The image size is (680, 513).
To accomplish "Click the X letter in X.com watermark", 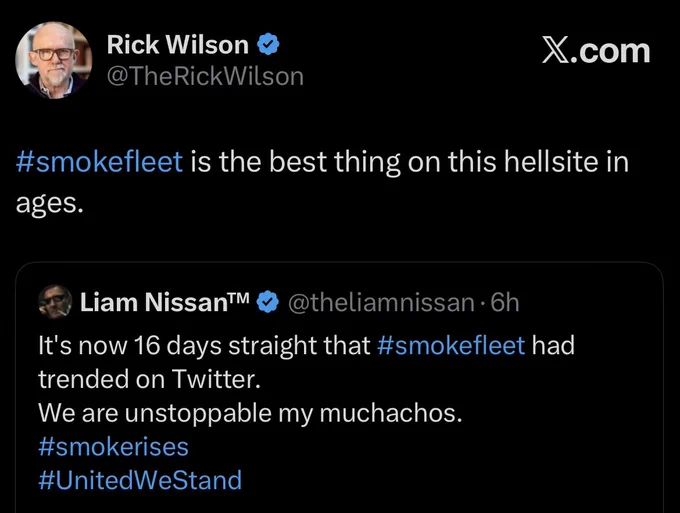I will tap(555, 52).
